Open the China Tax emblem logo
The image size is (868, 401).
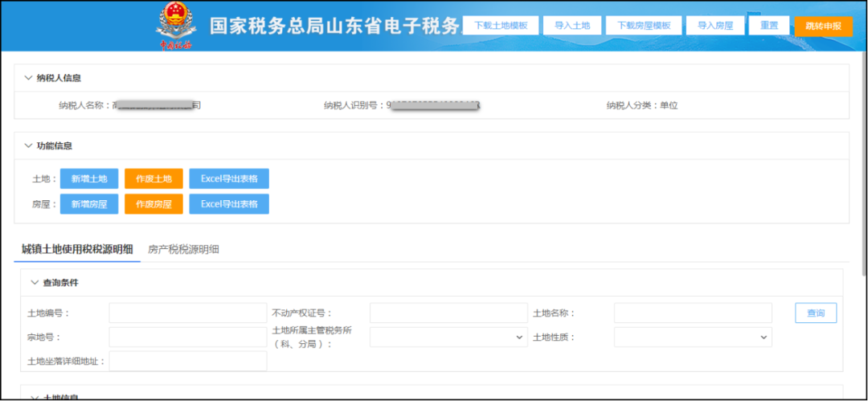pyautogui.click(x=175, y=26)
